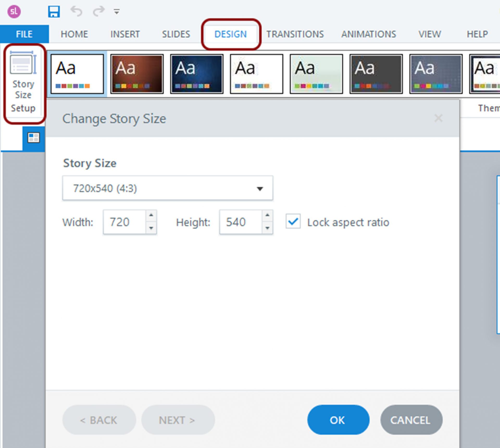
Task: Disable Lock aspect ratio
Action: click(293, 222)
